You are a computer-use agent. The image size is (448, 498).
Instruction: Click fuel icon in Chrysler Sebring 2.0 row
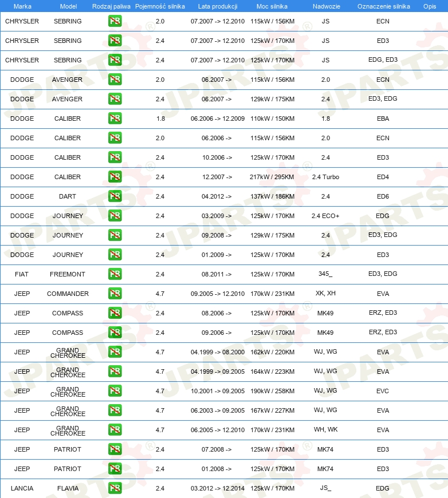point(115,21)
